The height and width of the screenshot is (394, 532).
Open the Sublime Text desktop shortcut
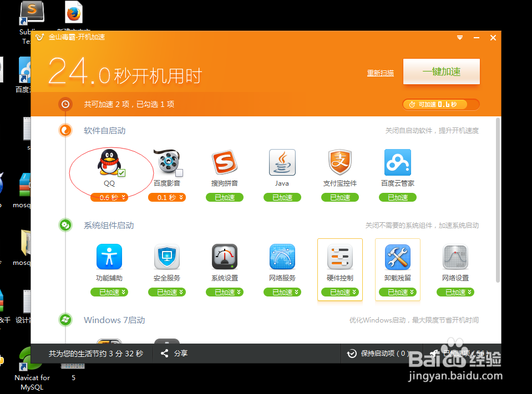32,13
